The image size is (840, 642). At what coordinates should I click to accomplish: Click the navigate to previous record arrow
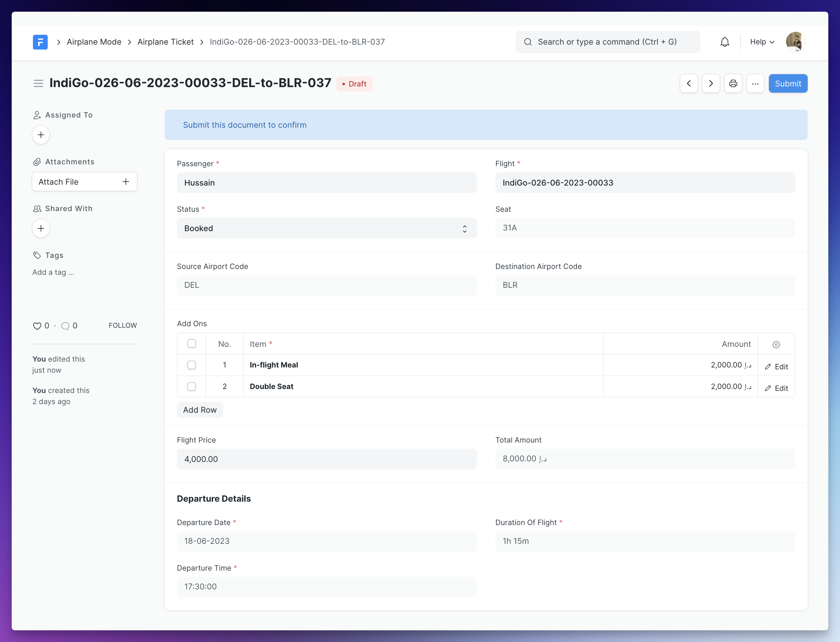689,84
